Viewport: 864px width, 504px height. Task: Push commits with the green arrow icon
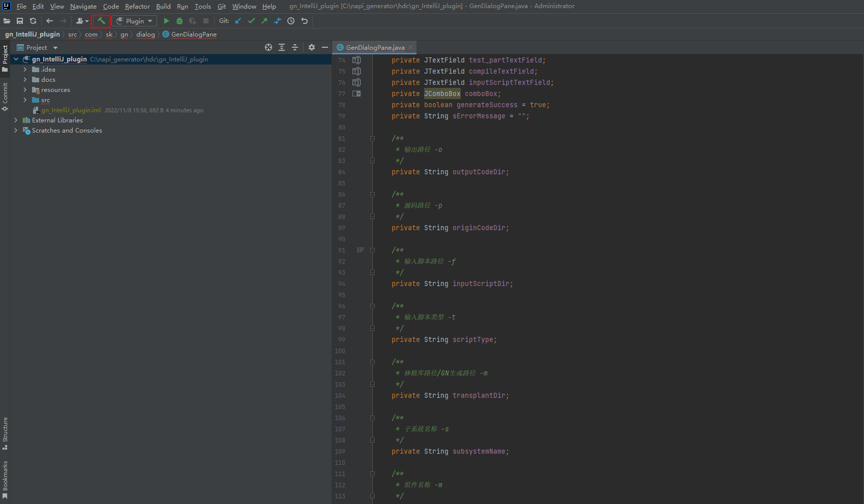point(264,21)
